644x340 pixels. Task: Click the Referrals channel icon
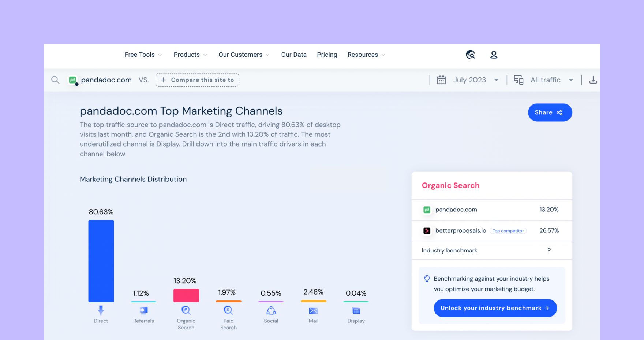point(143,311)
